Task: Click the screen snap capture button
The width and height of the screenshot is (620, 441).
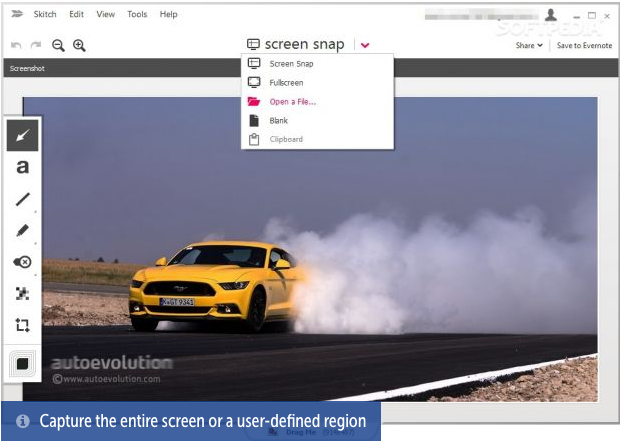Action: 296,44
